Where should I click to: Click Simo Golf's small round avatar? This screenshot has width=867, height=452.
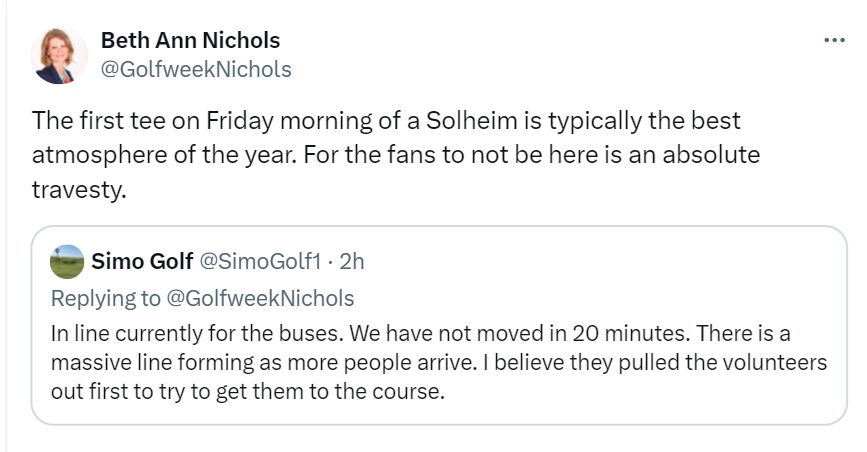point(66,262)
